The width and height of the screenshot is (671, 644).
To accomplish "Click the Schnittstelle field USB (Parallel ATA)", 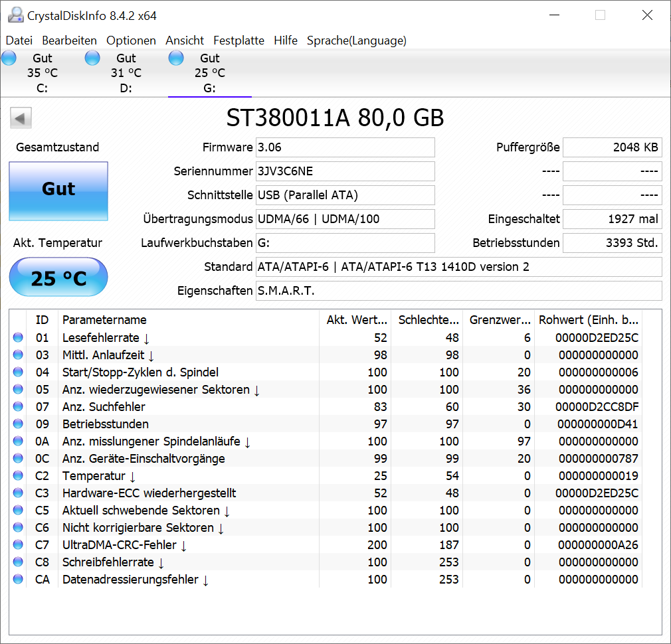I will (345, 195).
